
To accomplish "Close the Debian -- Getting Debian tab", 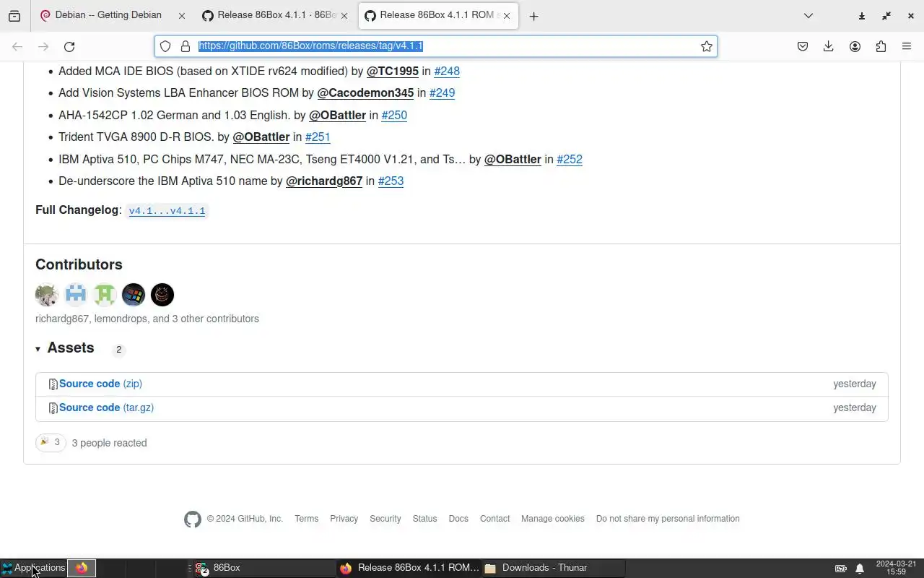I will pos(181,16).
